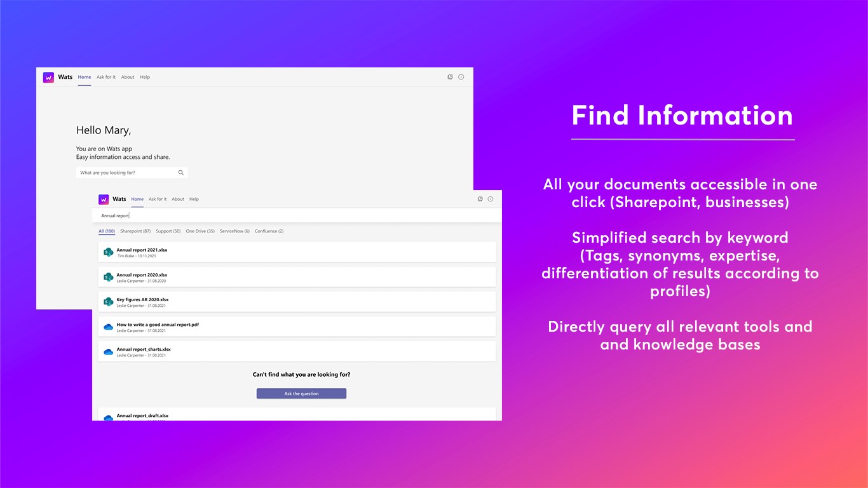Focus the 'What are you looking for?' search field
The image size is (868, 488).
132,173
